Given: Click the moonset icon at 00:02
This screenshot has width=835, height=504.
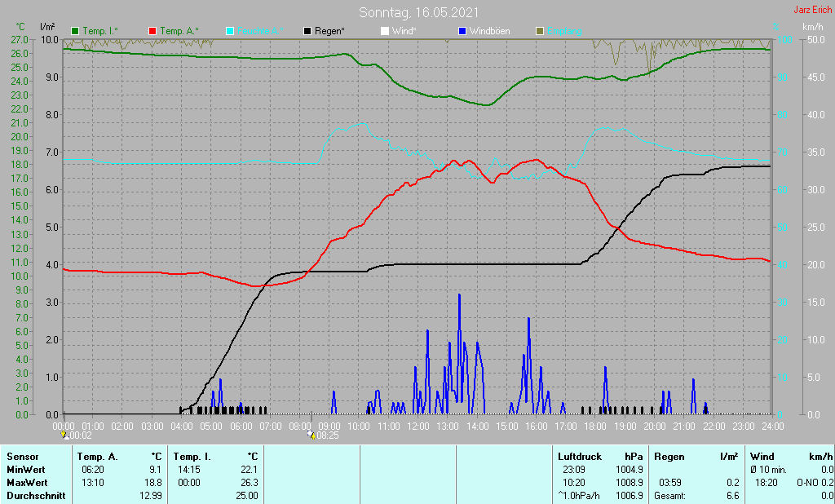Looking at the screenshot, I should [x=65, y=435].
